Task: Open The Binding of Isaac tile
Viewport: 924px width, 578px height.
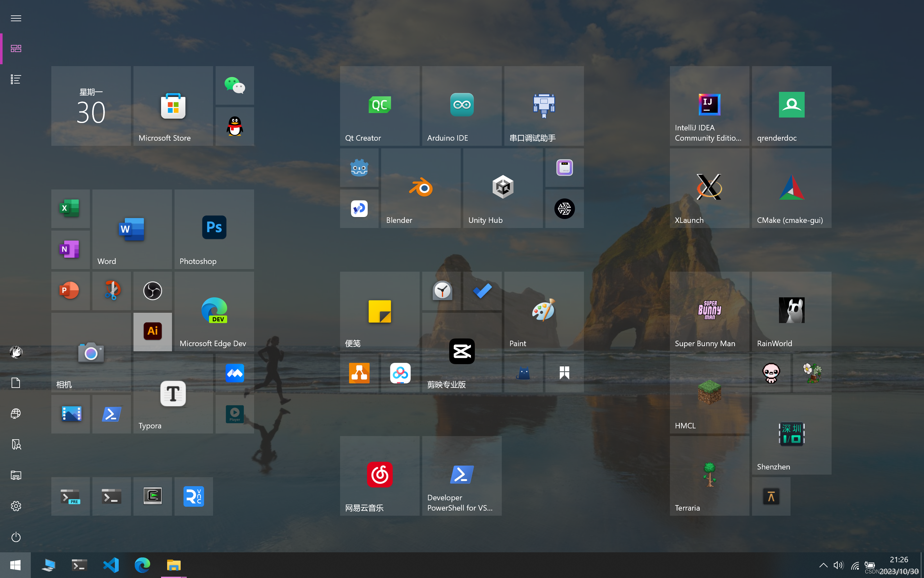Action: click(x=771, y=373)
